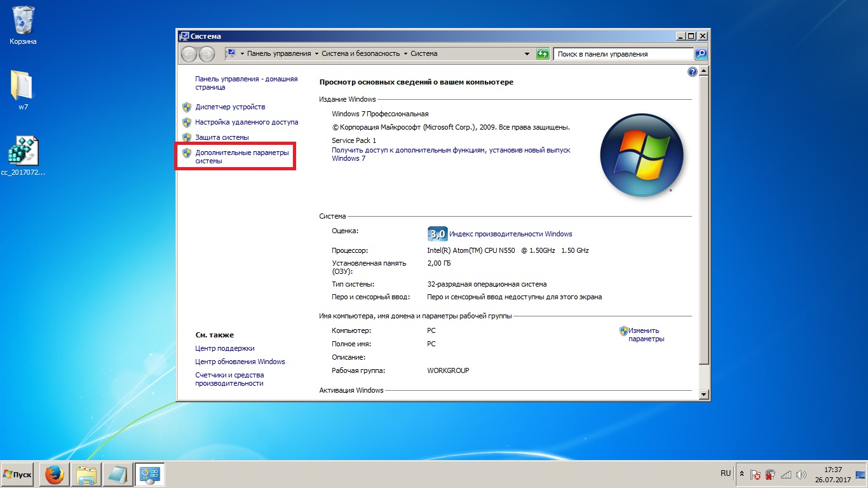Open help with the blue question mark
This screenshot has width=868, height=488.
tap(693, 72)
